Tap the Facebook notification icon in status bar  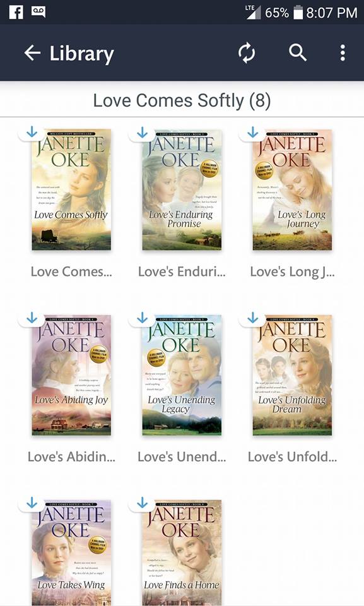[x=16, y=12]
